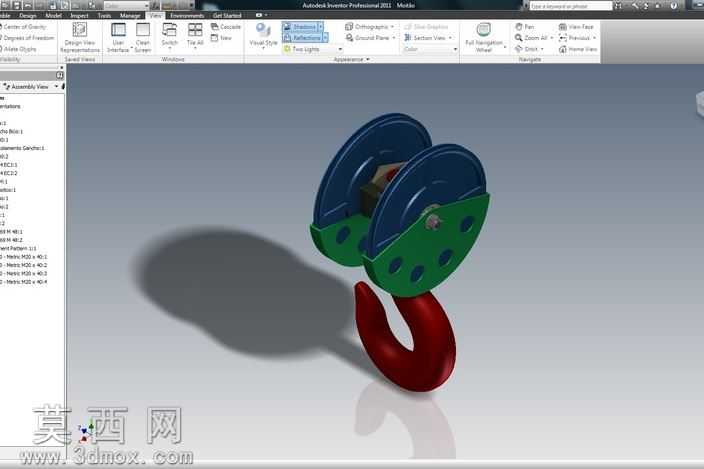Select the Pan tool
The height and width of the screenshot is (469, 704).
[524, 26]
